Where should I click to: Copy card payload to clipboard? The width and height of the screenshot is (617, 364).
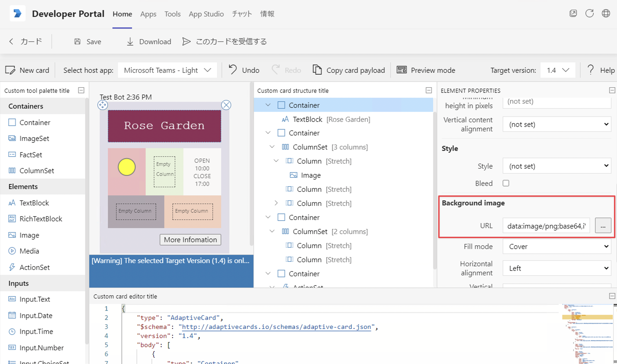349,70
